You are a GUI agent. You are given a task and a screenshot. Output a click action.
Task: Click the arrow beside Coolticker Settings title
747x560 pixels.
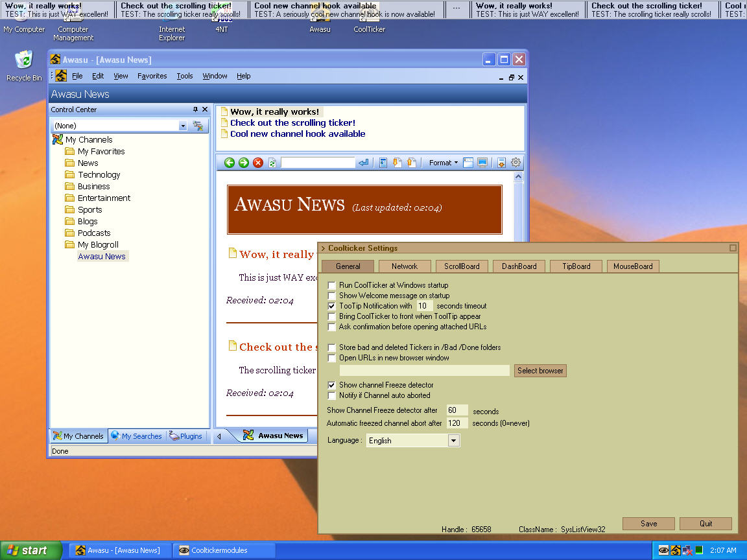click(323, 248)
